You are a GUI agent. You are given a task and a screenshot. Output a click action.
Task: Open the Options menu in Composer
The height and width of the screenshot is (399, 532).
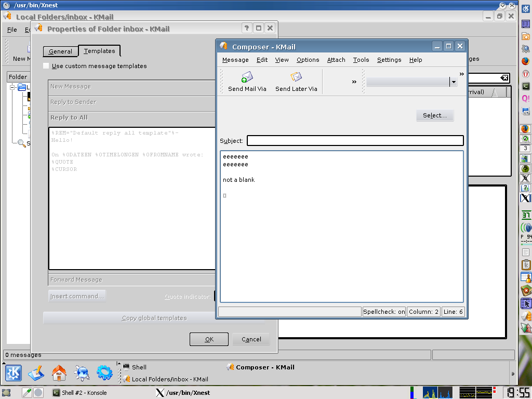[308, 60]
